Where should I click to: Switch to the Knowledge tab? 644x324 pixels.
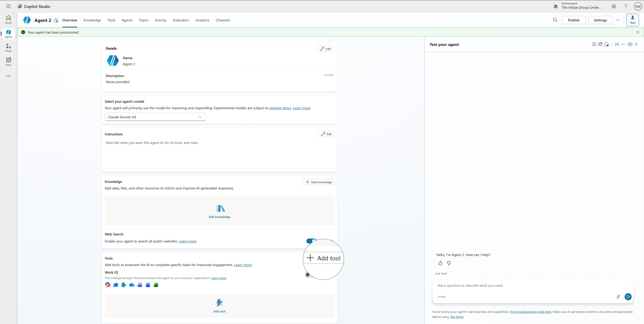click(92, 20)
